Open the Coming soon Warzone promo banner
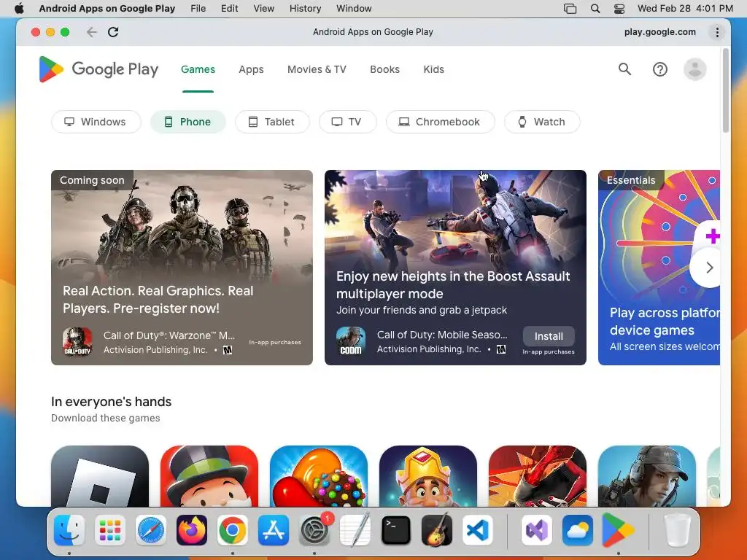 tap(182, 268)
